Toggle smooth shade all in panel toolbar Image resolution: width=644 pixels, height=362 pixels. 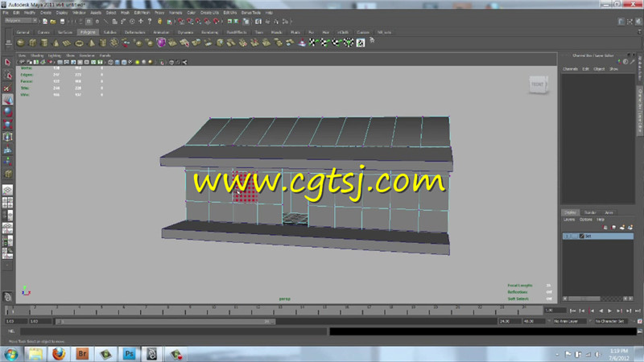point(117,63)
